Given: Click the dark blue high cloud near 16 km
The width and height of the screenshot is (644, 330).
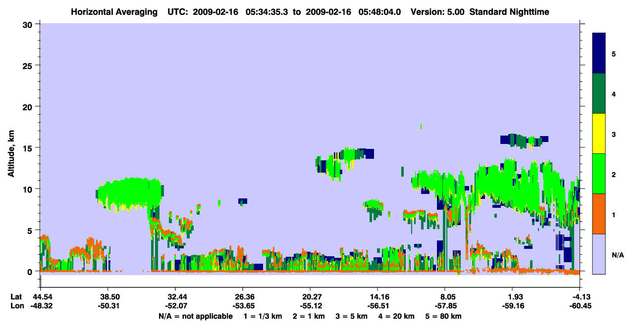Looking at the screenshot, I should coord(524,141).
